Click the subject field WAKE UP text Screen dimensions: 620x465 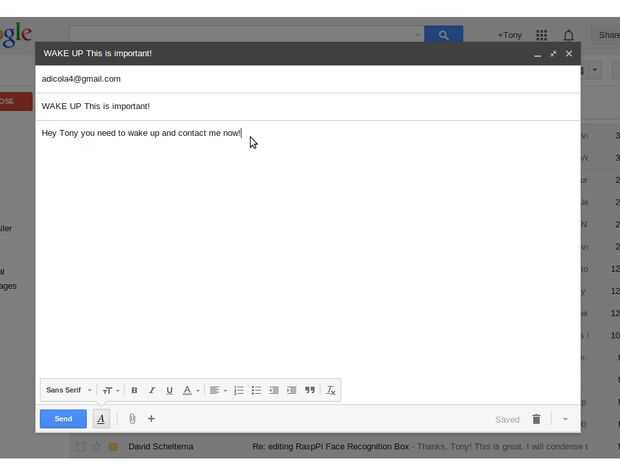click(x=308, y=106)
